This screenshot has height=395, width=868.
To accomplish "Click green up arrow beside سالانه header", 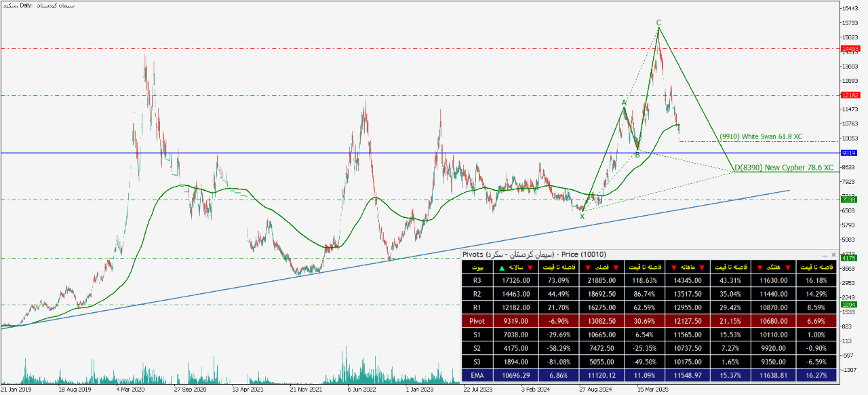I will [x=501, y=267].
